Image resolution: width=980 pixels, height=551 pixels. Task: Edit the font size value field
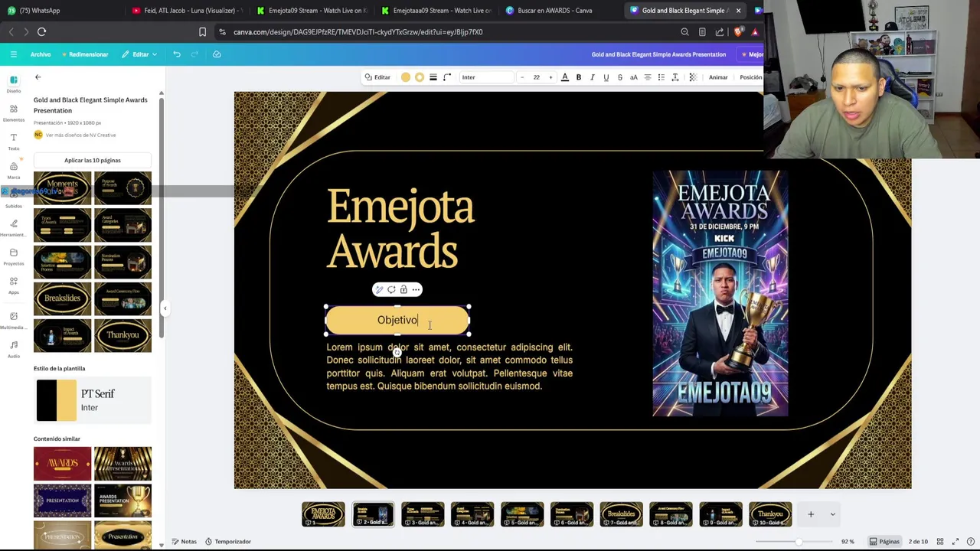[x=536, y=77]
